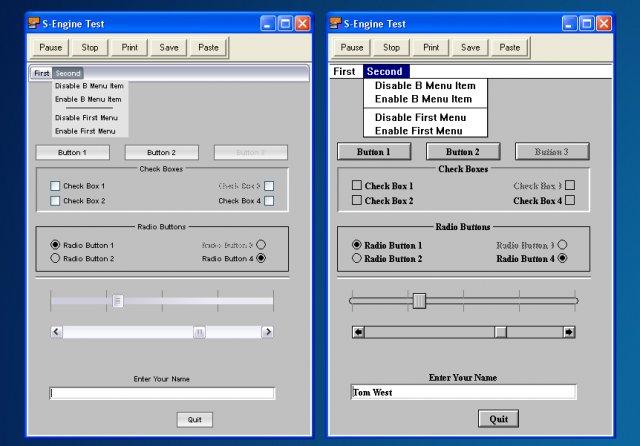Click Pause in the left window toolbar

52,47
